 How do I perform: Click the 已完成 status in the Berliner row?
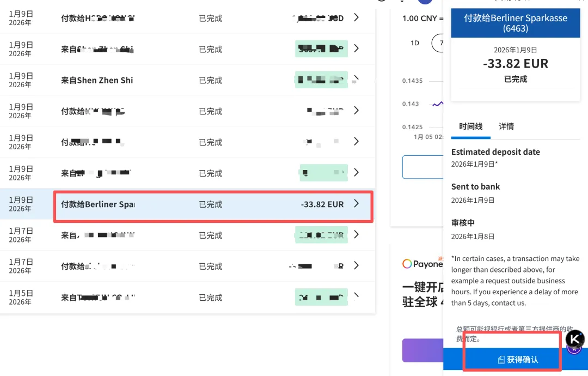(210, 204)
